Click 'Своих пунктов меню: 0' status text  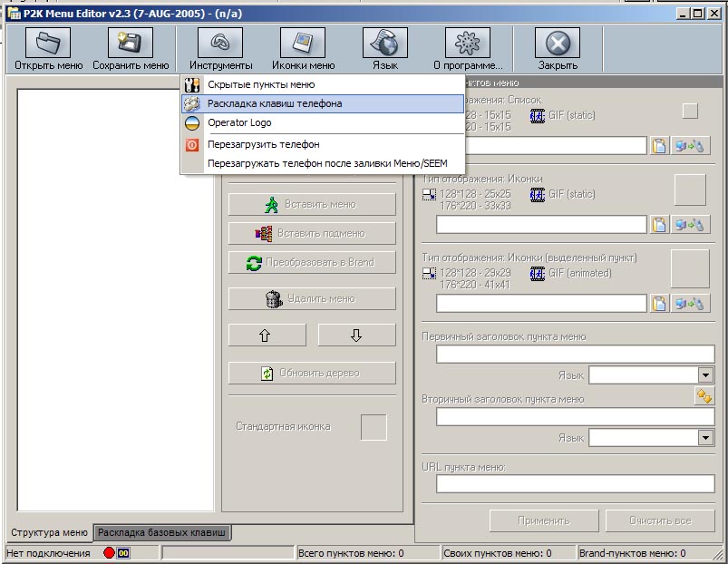click(497, 553)
